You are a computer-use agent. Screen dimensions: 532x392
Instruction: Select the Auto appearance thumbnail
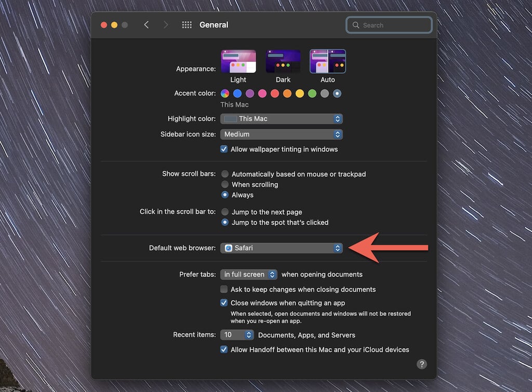(x=328, y=61)
